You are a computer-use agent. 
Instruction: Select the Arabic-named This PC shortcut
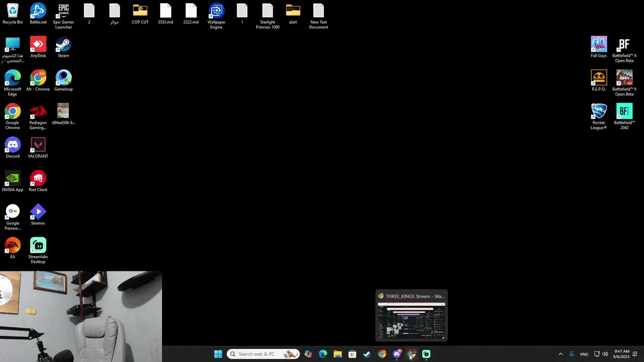click(x=13, y=50)
